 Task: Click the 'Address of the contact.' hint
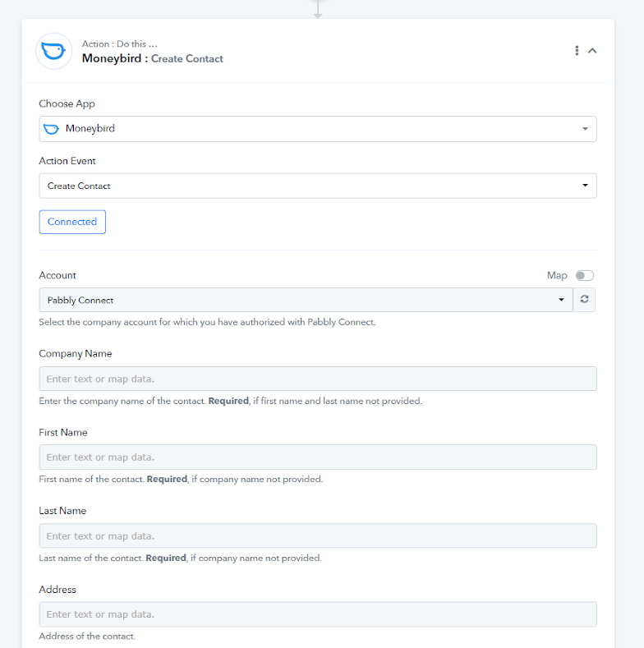point(87,637)
